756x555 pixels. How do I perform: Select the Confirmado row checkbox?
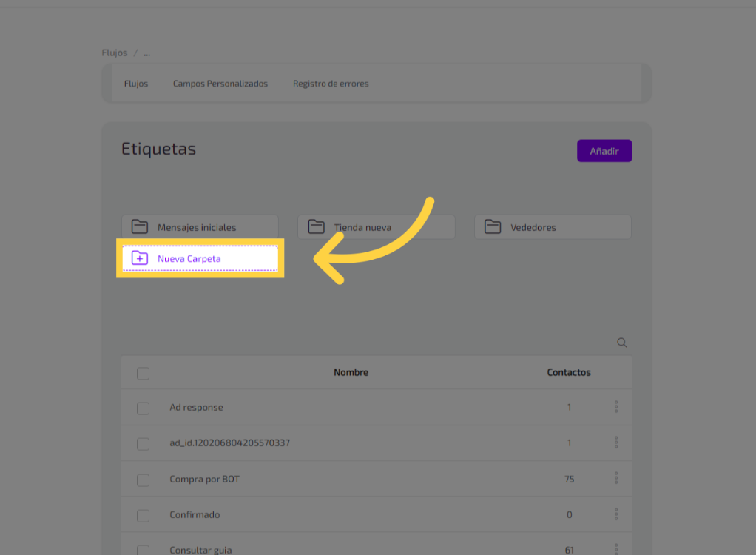pyautogui.click(x=144, y=516)
